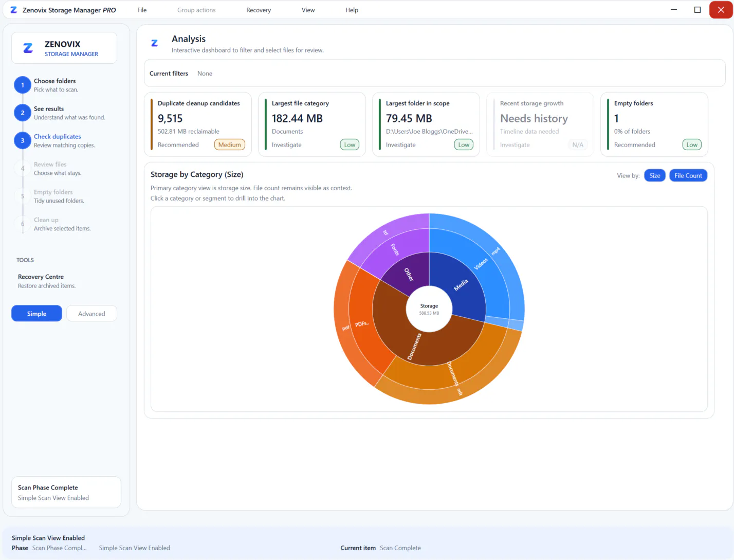Select step 3 circle for Check duplicates
The image size is (734, 560).
(23, 141)
